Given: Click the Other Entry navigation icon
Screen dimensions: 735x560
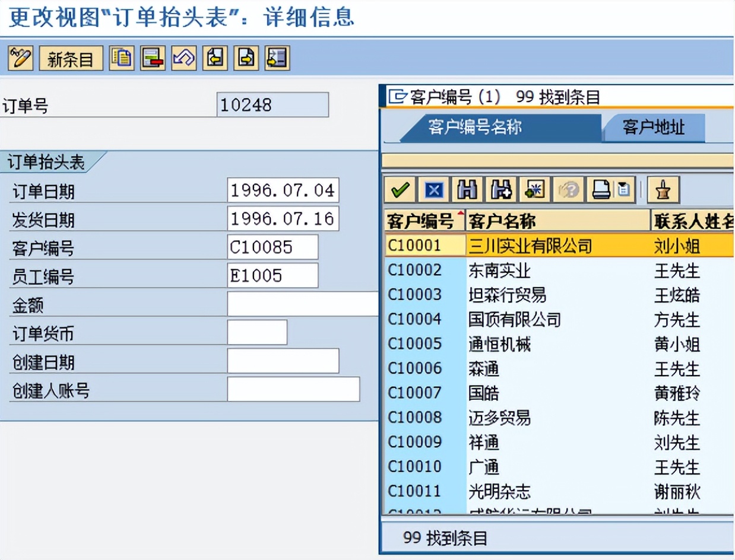Looking at the screenshot, I should [276, 58].
